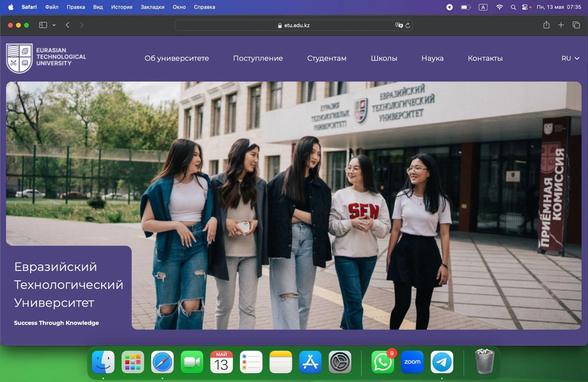The width and height of the screenshot is (588, 382).
Task: Reload the page with the refresh icon
Action: pos(407,25)
